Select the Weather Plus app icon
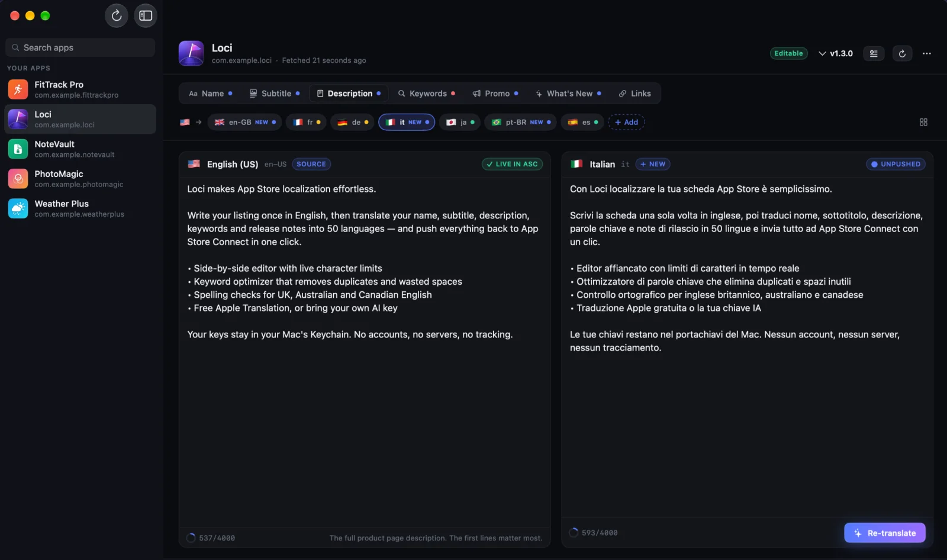The width and height of the screenshot is (947, 560). coord(18,208)
